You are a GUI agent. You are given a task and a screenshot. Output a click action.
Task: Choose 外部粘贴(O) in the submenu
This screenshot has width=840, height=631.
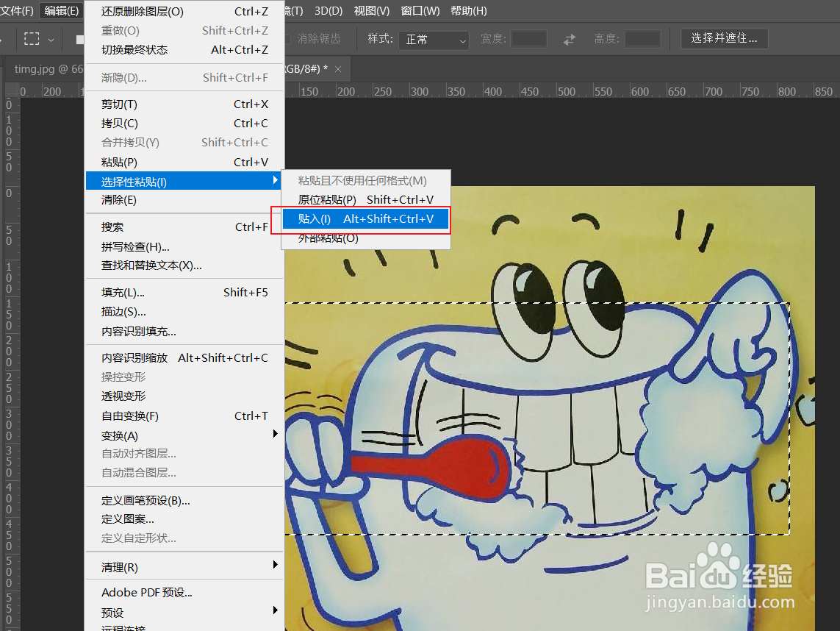366,238
